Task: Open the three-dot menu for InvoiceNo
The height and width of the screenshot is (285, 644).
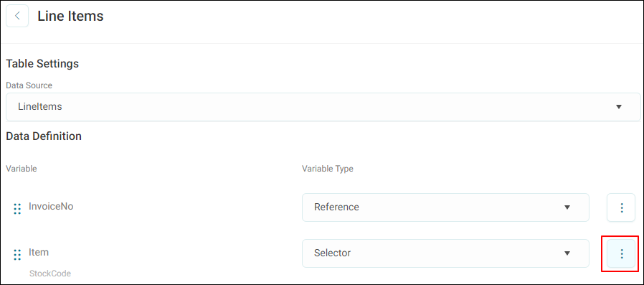Action: point(622,207)
